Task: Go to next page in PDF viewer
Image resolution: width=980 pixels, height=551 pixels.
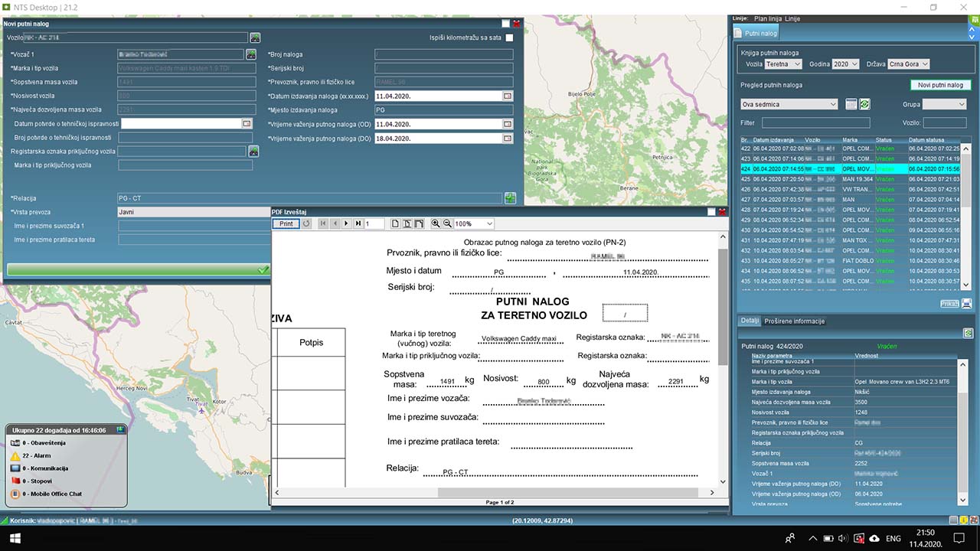Action: [346, 223]
